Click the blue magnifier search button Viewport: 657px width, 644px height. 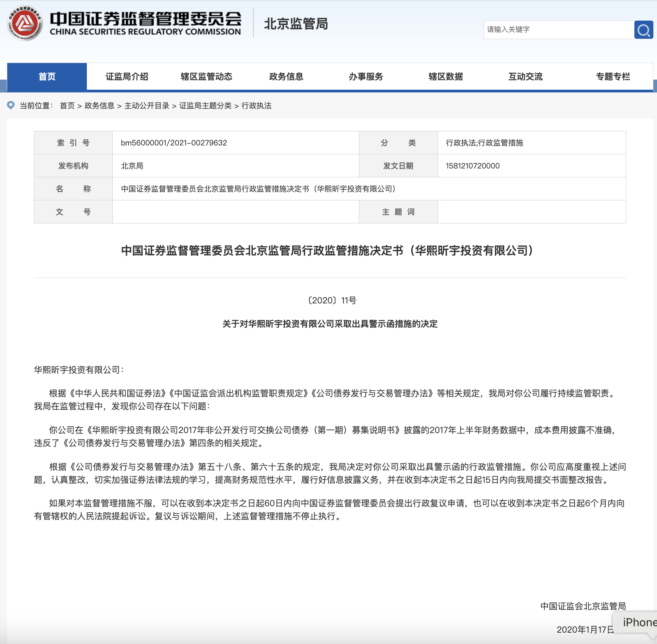[x=643, y=30]
